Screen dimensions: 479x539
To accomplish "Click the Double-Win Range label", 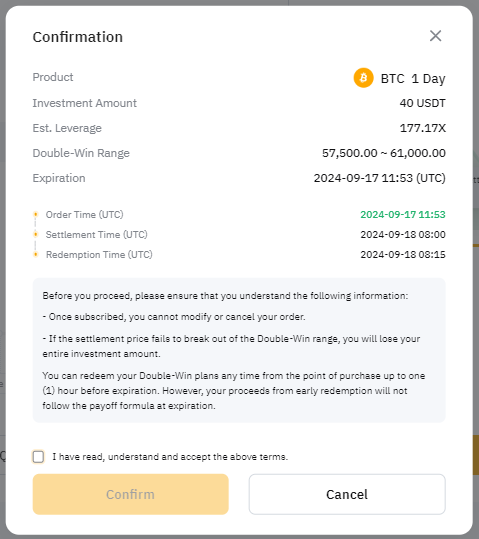I will coord(81,153).
